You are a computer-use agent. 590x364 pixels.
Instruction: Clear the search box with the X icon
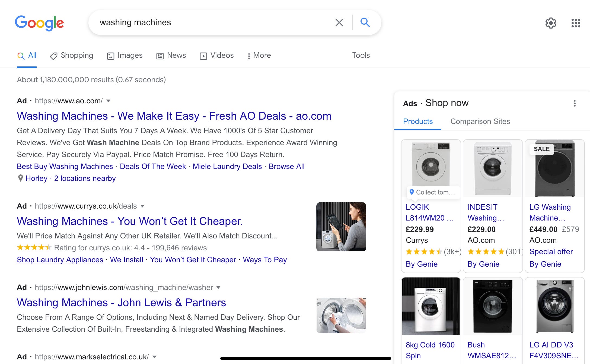339,23
